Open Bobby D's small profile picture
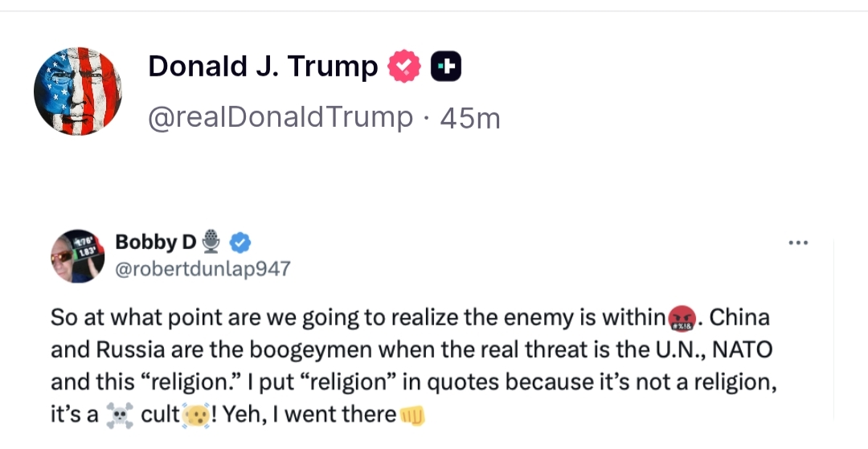Image resolution: width=868 pixels, height=449 pixels. 77,255
